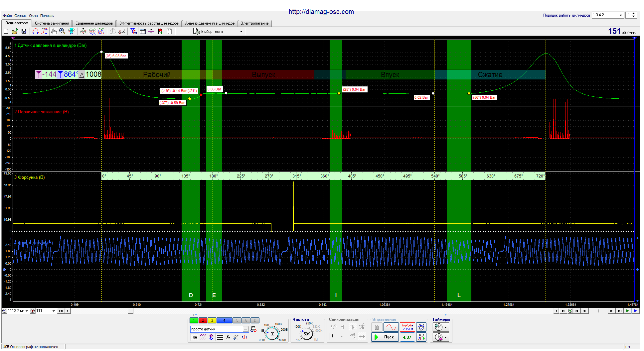This screenshot has width=644, height=351.
Task: Save the current oscillogram
Action: coord(24,31)
